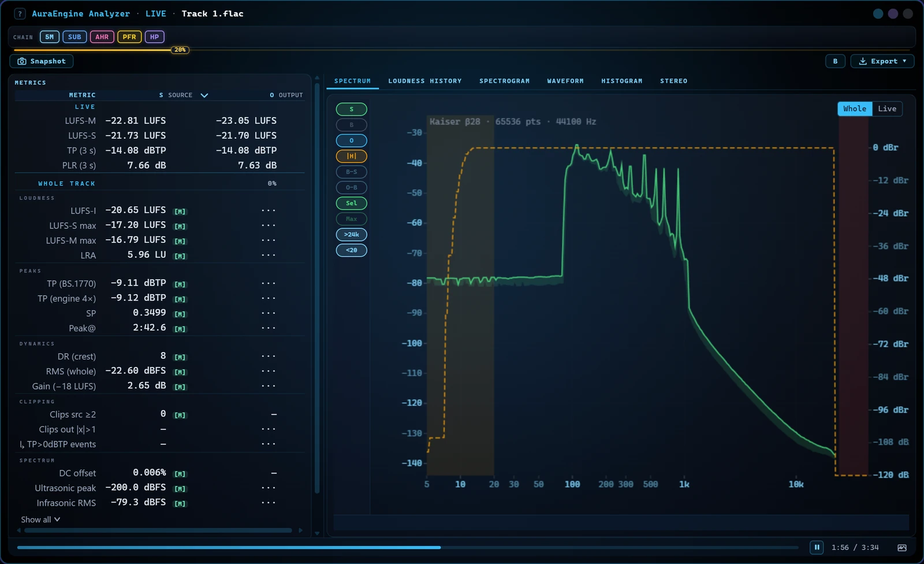Open the help question-mark icon
This screenshot has height=564, width=924.
(20, 14)
